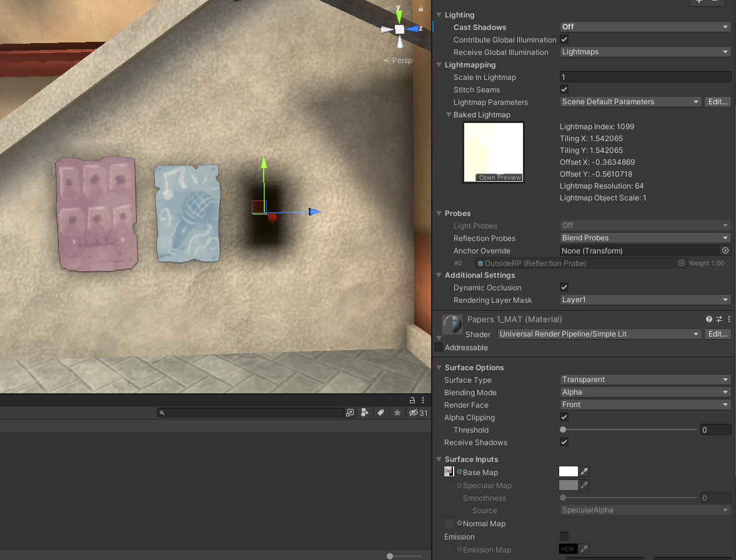Viewport: 736px width, 560px height.
Task: Click the hidden objects eye icon showing 31
Action: [x=417, y=412]
